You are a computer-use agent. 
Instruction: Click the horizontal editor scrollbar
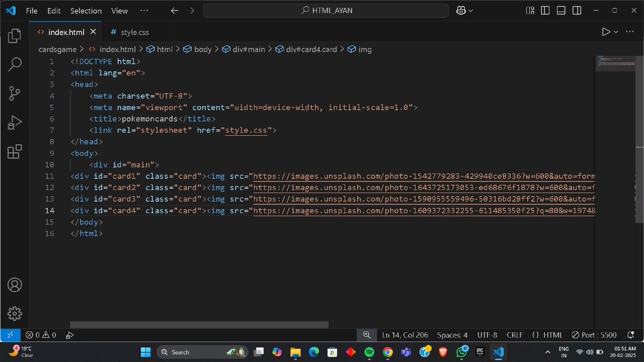[x=199, y=324]
